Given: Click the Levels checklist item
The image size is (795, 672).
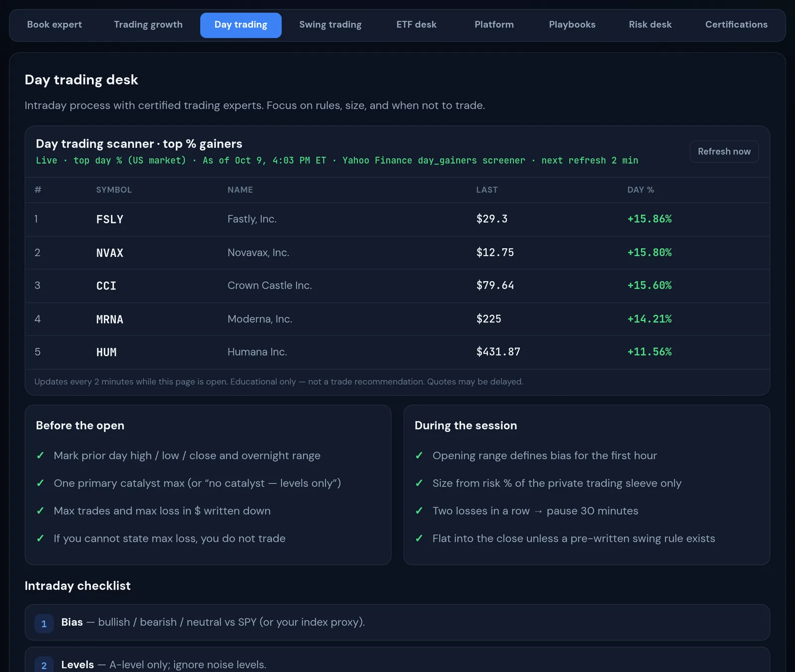Looking at the screenshot, I should [x=397, y=660].
